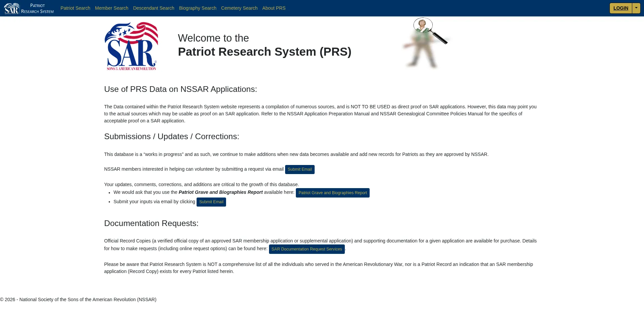Open the Member Search menu

point(112,8)
